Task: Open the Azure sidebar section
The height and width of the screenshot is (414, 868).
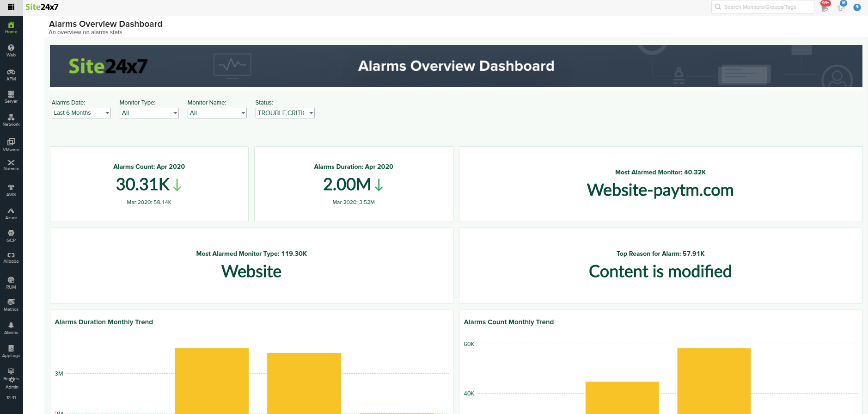Action: click(11, 213)
